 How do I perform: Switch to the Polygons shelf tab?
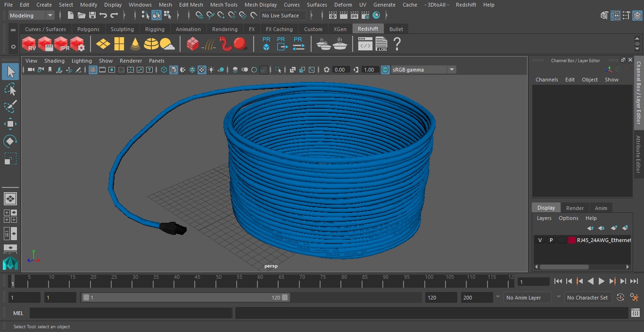tap(88, 29)
